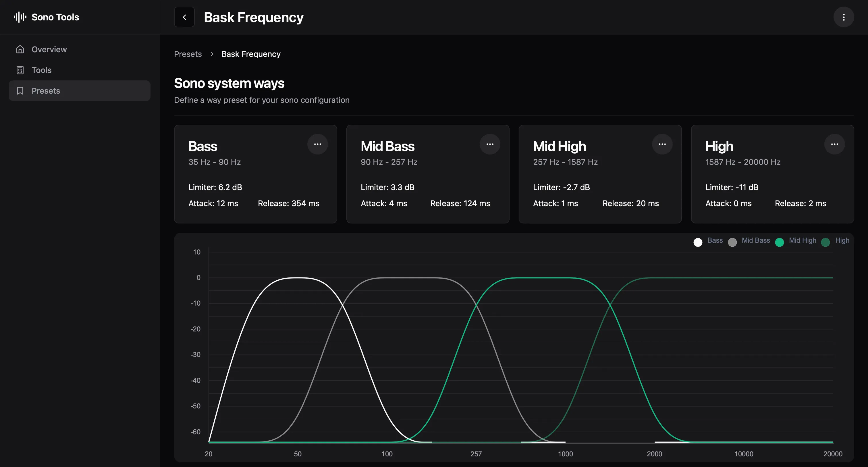
Task: Go to Overview in the sidebar
Action: pos(80,49)
